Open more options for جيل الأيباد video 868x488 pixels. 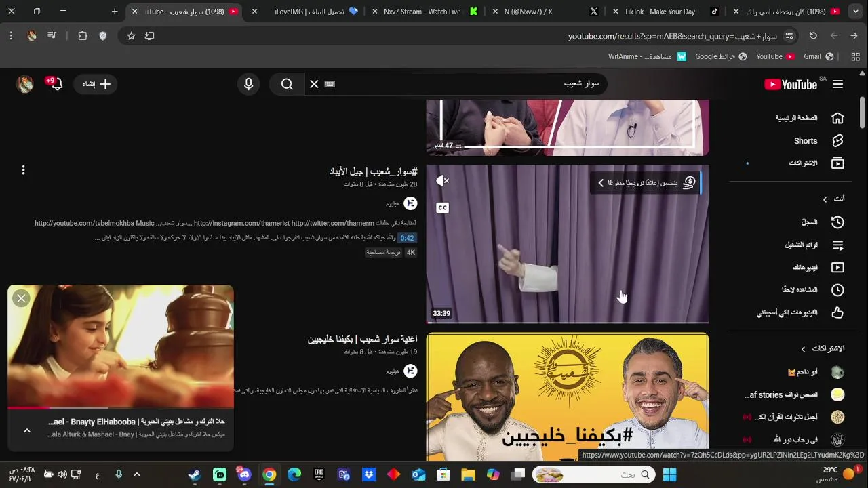click(x=23, y=170)
